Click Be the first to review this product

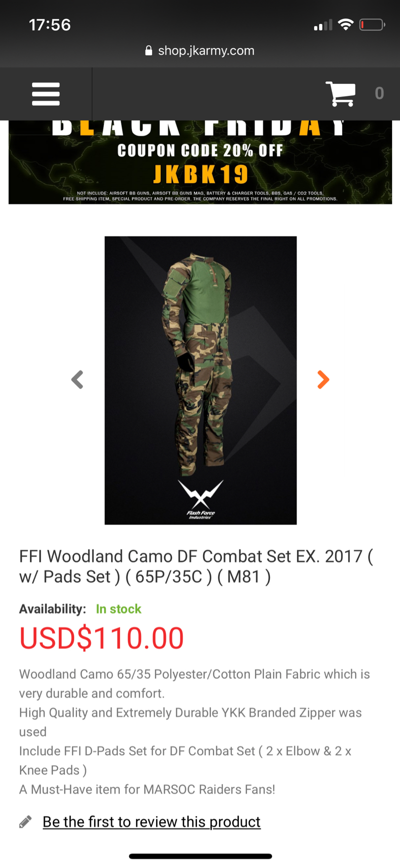(151, 821)
